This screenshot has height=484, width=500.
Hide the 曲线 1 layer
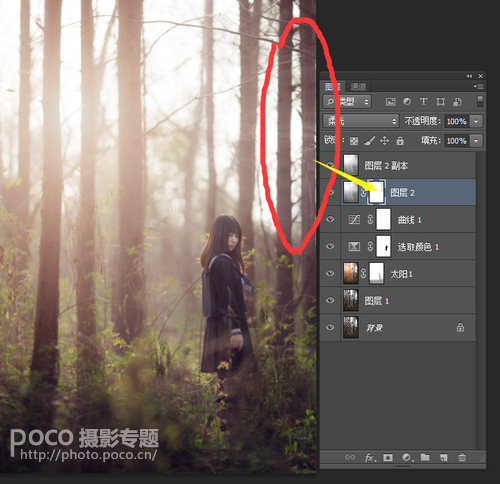(330, 219)
